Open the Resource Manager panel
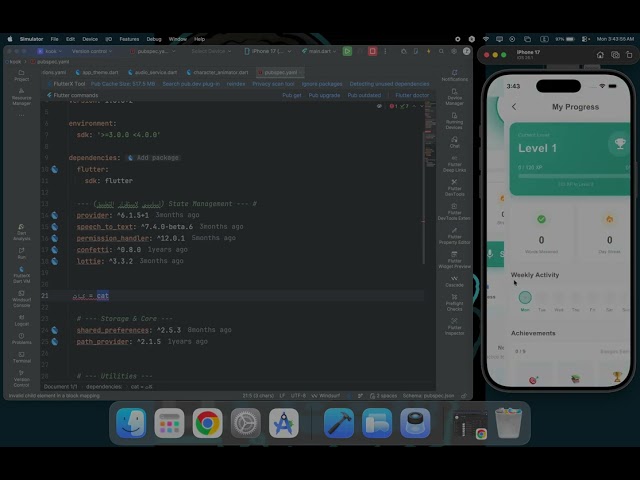 [x=21, y=97]
